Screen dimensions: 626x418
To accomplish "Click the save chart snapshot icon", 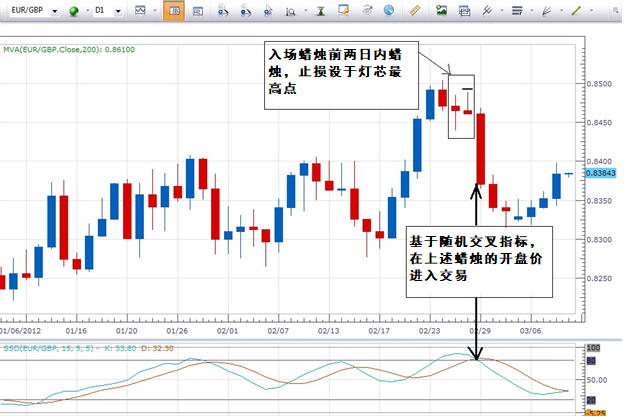I will (464, 11).
